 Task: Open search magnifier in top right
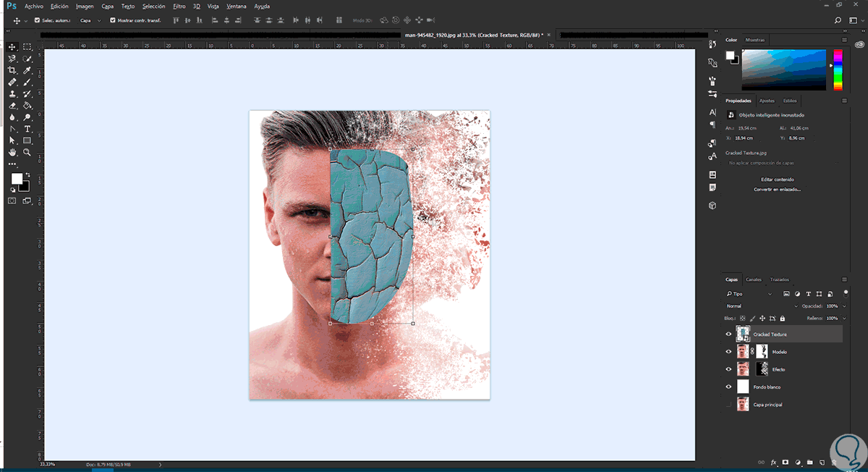[838, 20]
